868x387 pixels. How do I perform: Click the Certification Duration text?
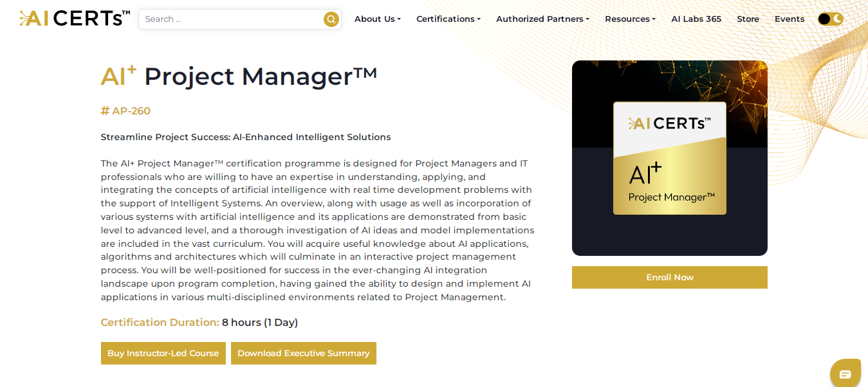click(199, 322)
